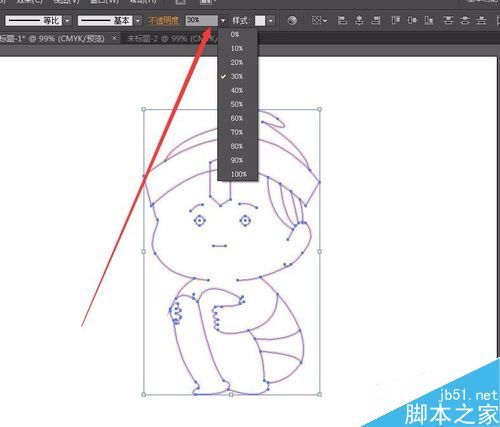Click the vertical distribute bottom icon
The width and height of the screenshot is (500, 427).
click(x=481, y=21)
